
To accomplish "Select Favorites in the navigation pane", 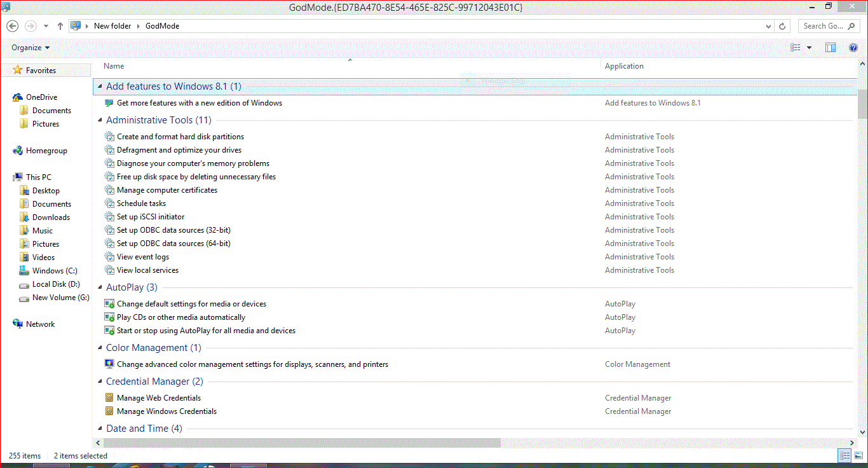I will point(41,71).
